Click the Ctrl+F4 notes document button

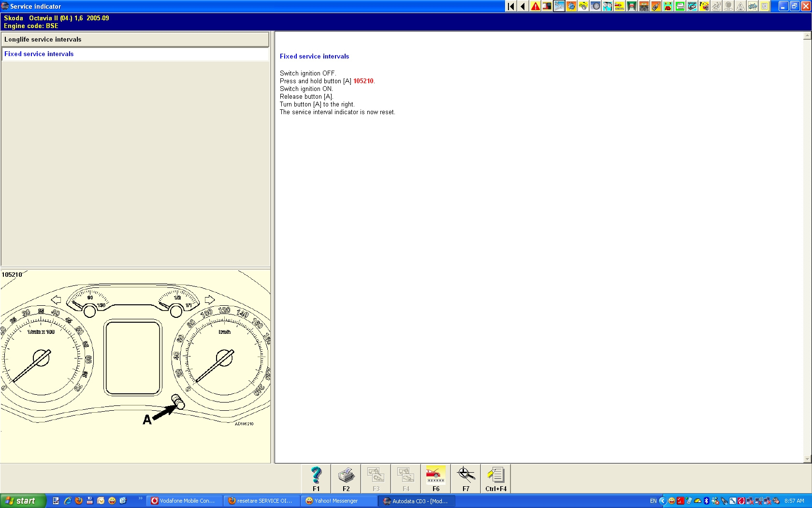tap(496, 478)
